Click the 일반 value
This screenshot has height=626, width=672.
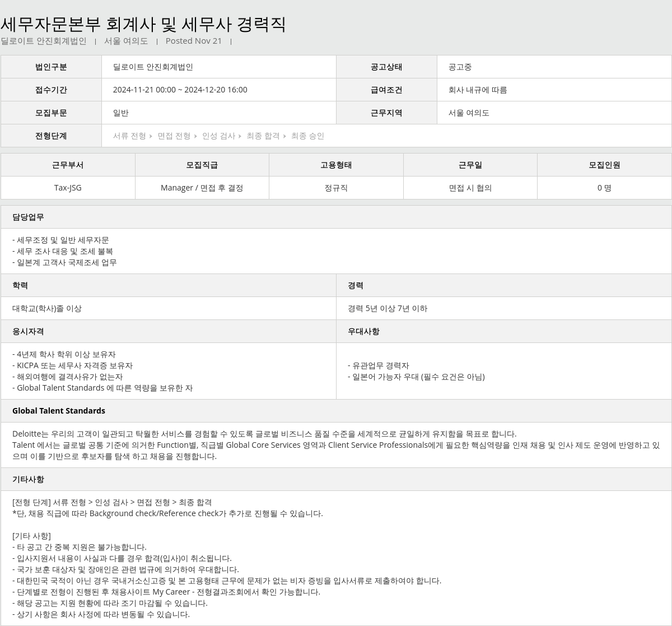120,113
